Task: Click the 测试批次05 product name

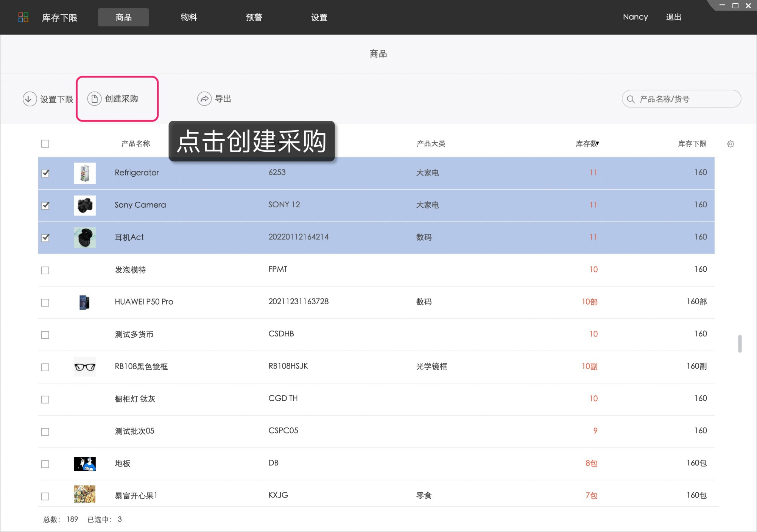Action: point(135,431)
